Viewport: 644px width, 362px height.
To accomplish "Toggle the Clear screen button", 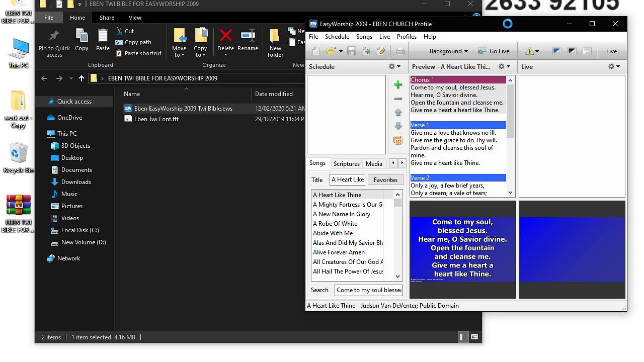I will 587,51.
